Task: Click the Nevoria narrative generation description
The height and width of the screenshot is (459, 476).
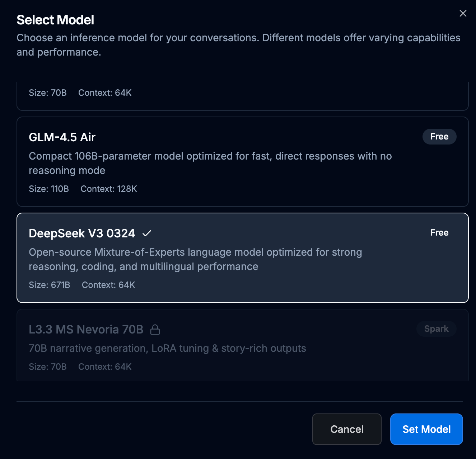Action: coord(167,348)
